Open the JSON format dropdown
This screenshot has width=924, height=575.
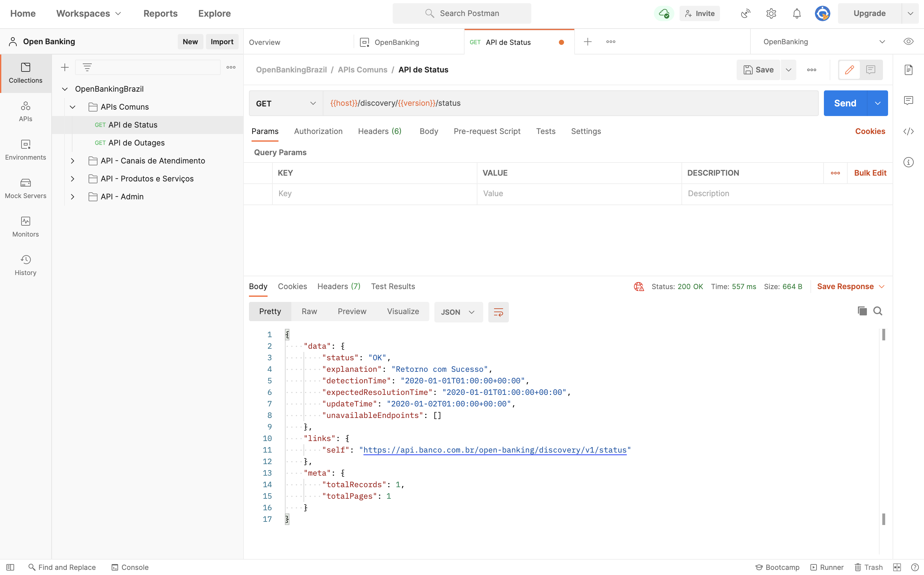pos(458,312)
